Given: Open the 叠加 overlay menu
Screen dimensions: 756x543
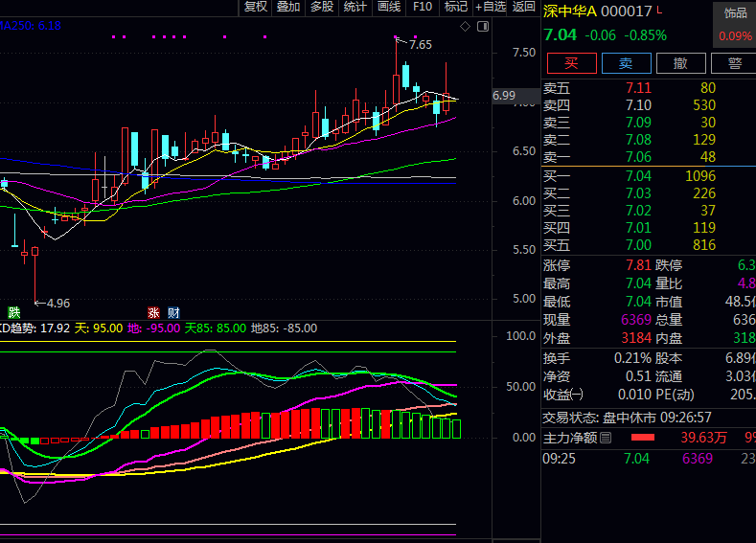Looking at the screenshot, I should pyautogui.click(x=288, y=8).
